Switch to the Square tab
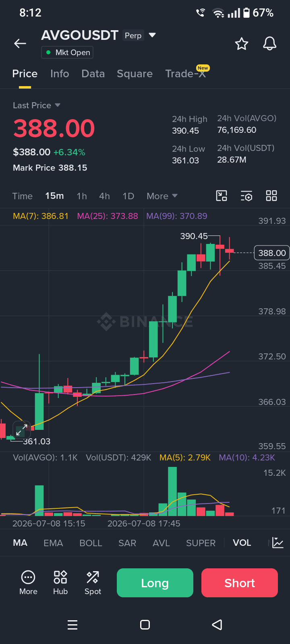Screen dimensions: 290x644 [135, 74]
